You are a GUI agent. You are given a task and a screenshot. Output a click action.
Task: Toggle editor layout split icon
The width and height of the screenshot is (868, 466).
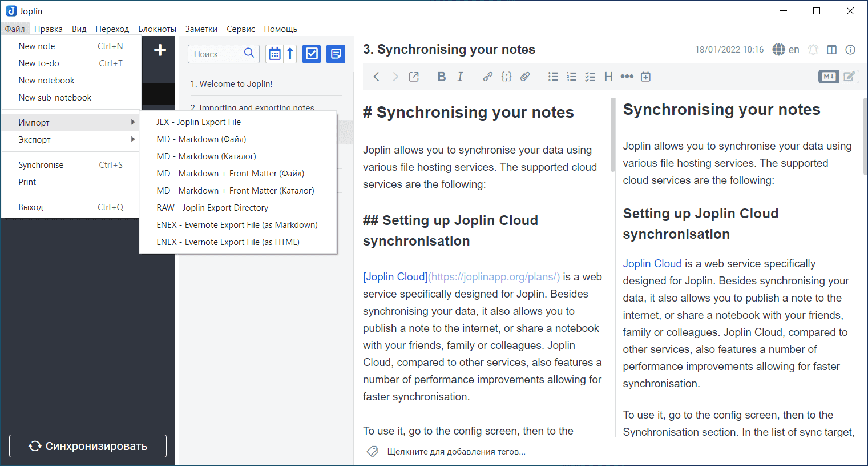pos(832,50)
